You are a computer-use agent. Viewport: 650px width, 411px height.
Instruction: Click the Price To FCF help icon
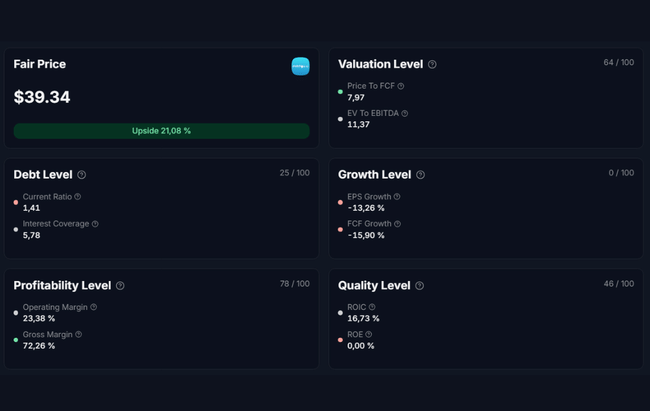401,86
